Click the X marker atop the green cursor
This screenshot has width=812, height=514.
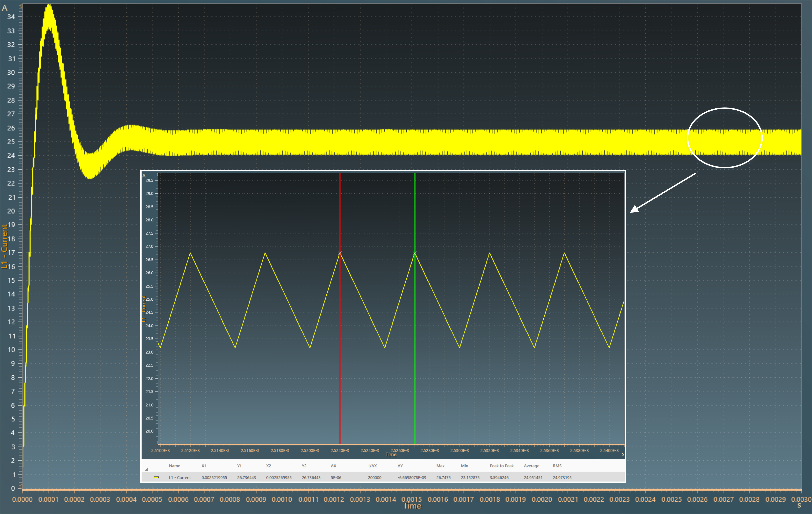pos(415,253)
